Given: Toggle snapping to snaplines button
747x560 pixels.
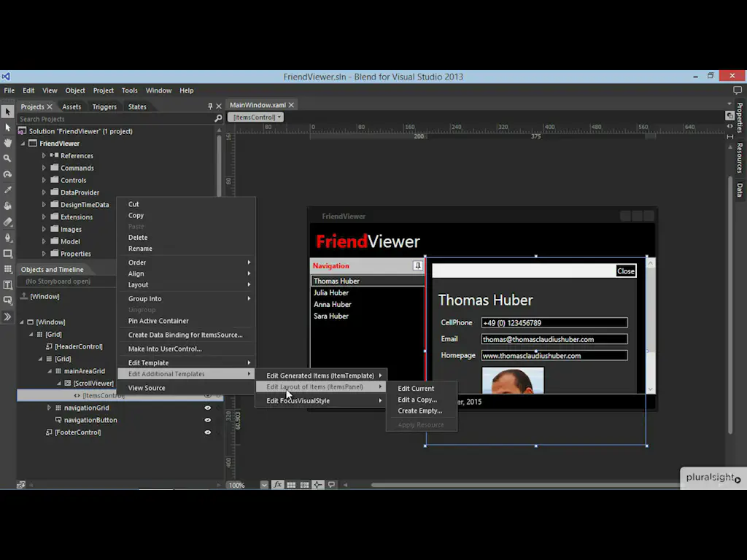Looking at the screenshot, I should pyautogui.click(x=317, y=485).
